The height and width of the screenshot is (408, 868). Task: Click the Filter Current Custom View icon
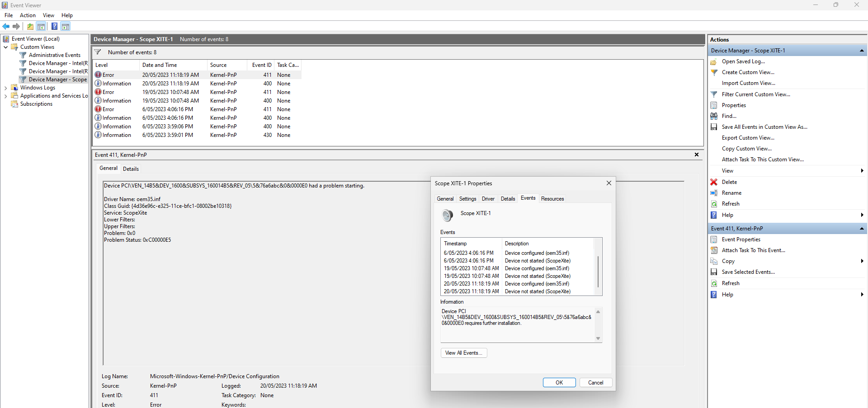point(714,94)
